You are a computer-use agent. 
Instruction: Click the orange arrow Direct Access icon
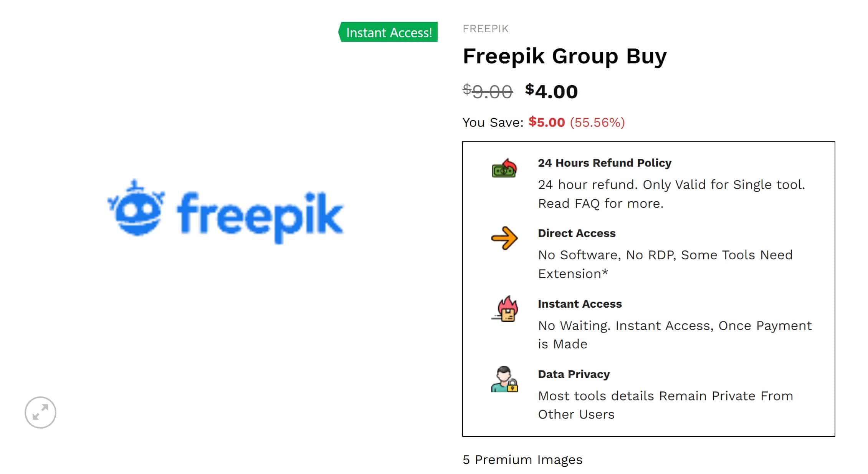[506, 239]
